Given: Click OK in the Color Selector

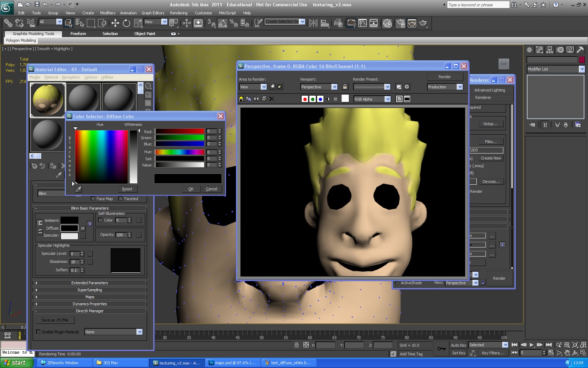Looking at the screenshot, I should pos(191,189).
